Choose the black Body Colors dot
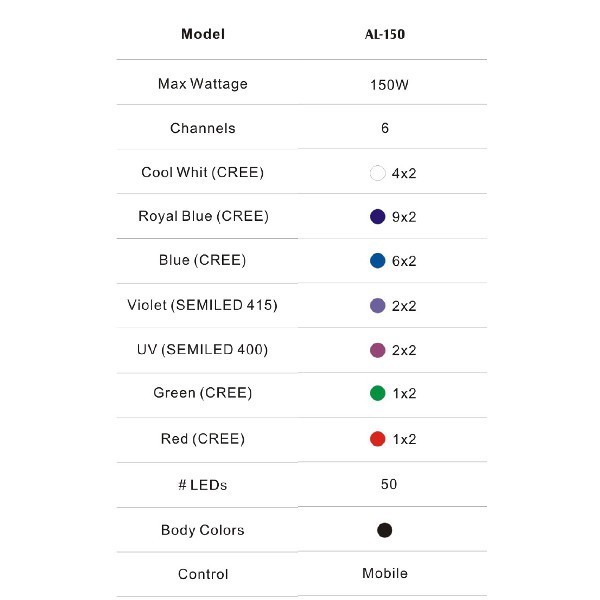The height and width of the screenshot is (600, 600). pos(384,530)
